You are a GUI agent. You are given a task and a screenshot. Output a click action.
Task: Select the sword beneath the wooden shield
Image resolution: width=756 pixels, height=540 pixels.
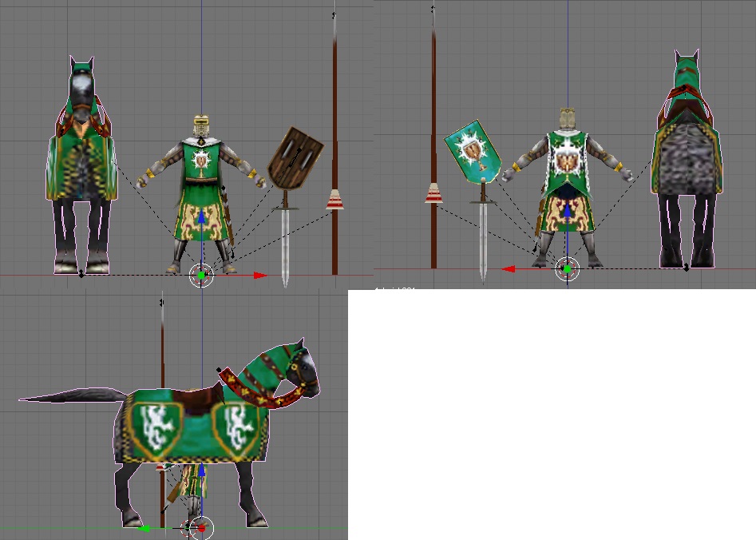(x=285, y=239)
